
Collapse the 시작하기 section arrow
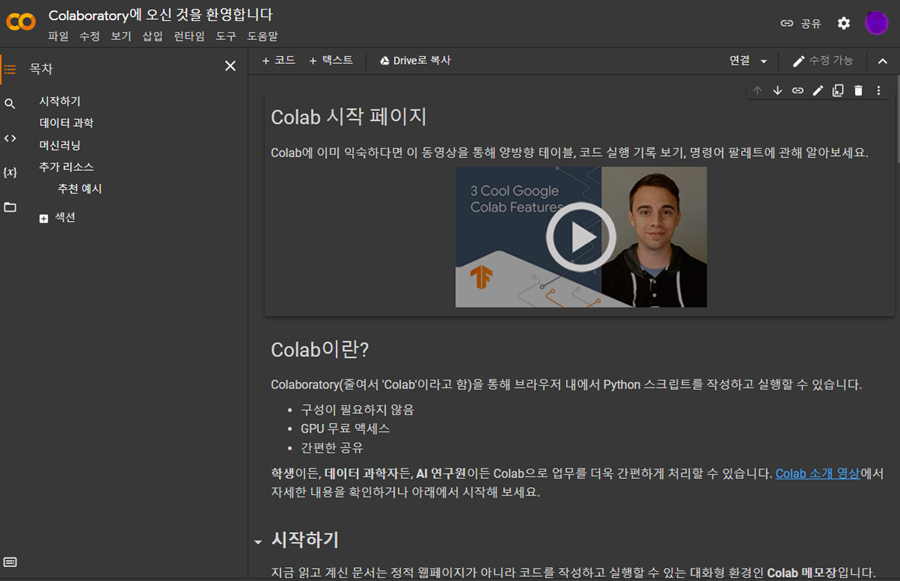point(258,541)
